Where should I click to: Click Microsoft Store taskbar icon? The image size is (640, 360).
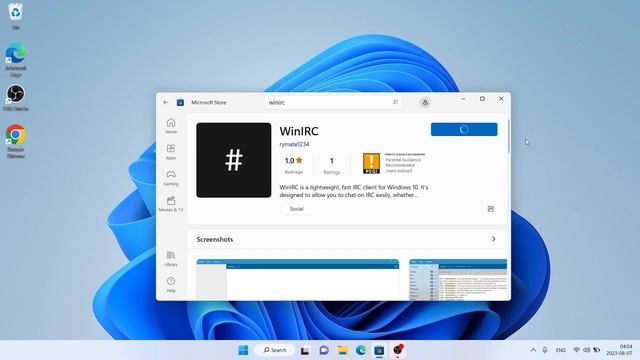click(x=379, y=350)
